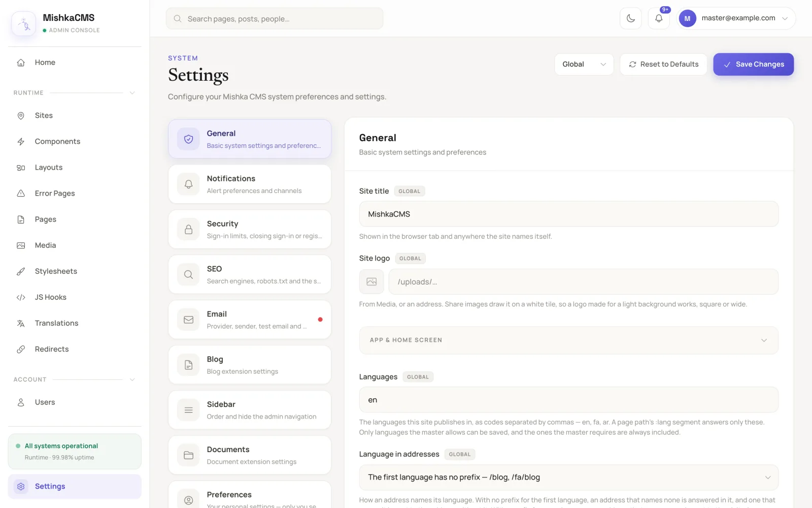Click the Stylesheets brush icon
This screenshot has height=508, width=812.
21,271
